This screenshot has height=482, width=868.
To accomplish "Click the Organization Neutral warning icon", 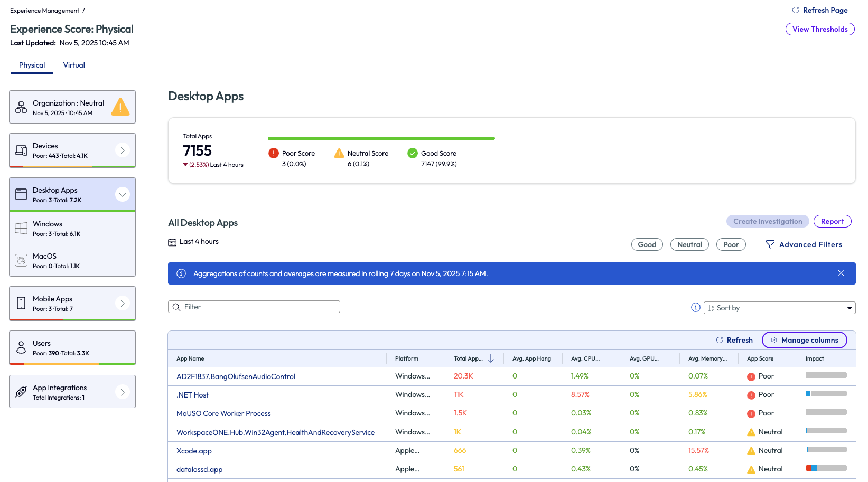I will (120, 107).
